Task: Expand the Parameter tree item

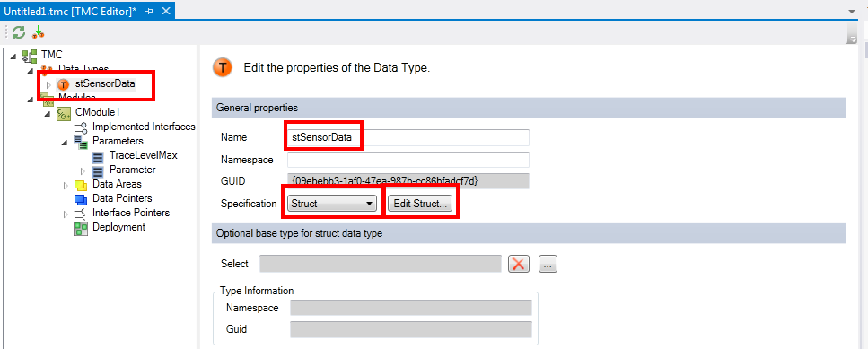Action: click(x=83, y=170)
